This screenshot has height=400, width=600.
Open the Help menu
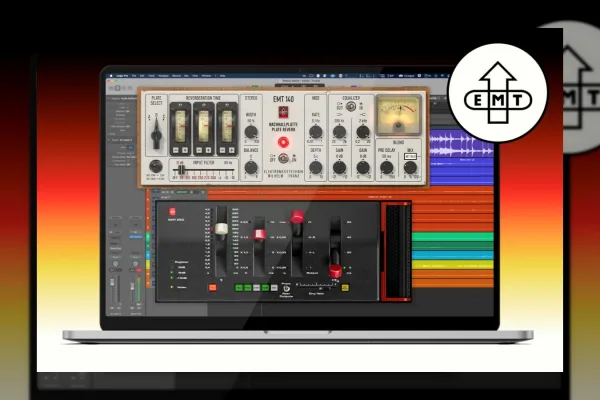222,76
